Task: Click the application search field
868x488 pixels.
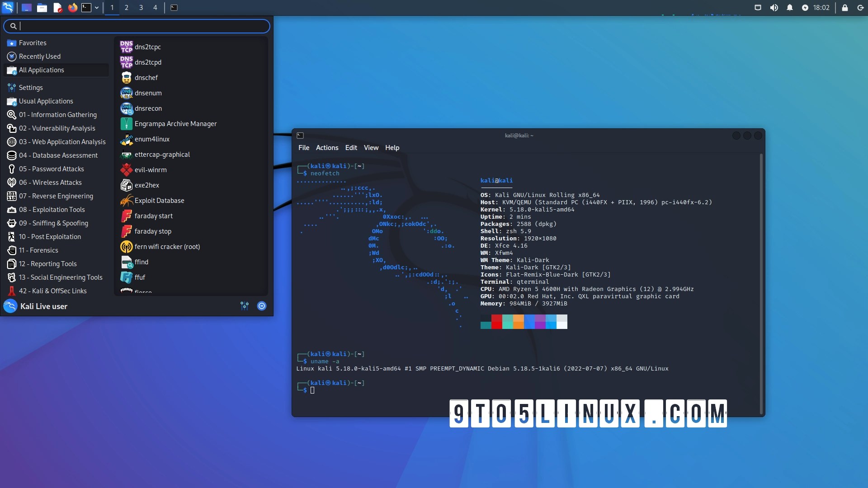Action: (136, 26)
